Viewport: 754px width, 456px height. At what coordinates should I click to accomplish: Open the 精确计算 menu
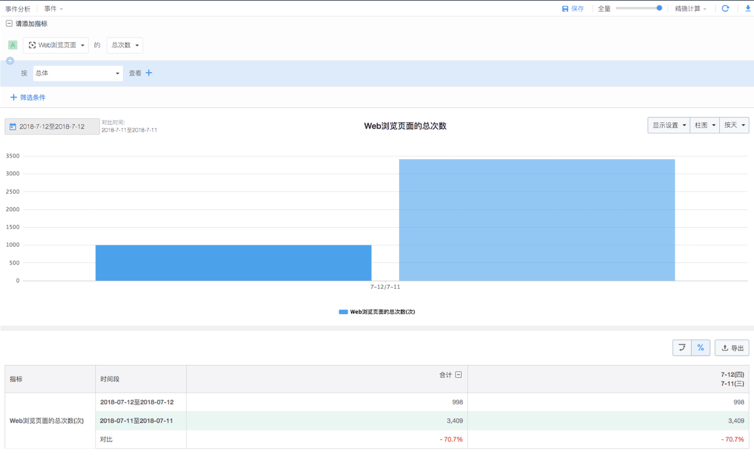coord(691,9)
